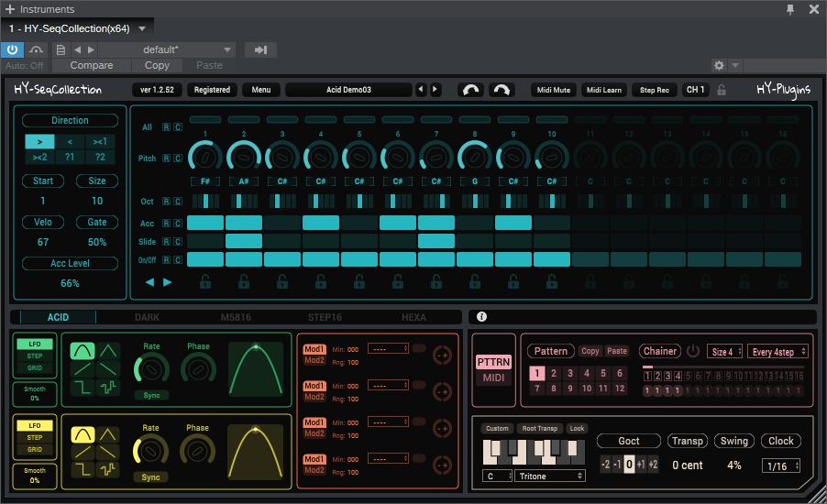Toggle On/Off for step 10
The image size is (827, 504).
click(x=552, y=259)
